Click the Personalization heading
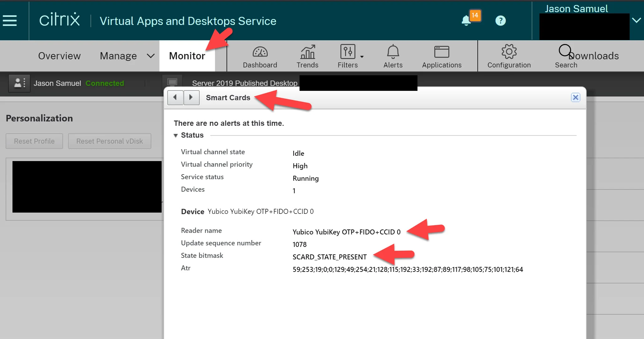 point(39,118)
